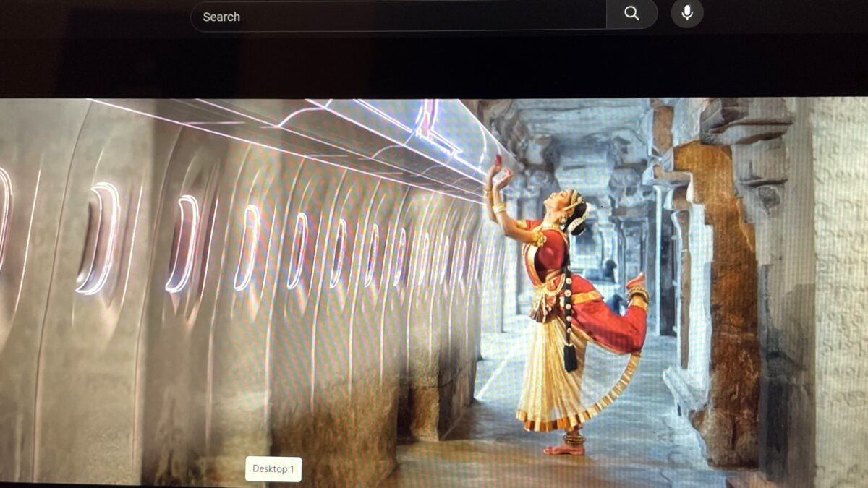The height and width of the screenshot is (488, 868).
Task: Click the magnifying glass search button
Action: point(632,14)
